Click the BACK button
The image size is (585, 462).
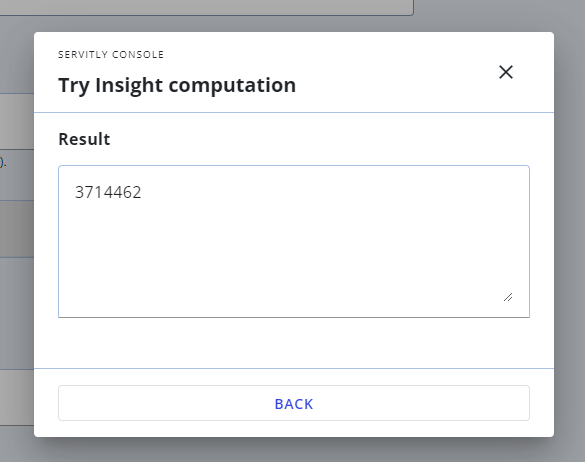click(294, 403)
